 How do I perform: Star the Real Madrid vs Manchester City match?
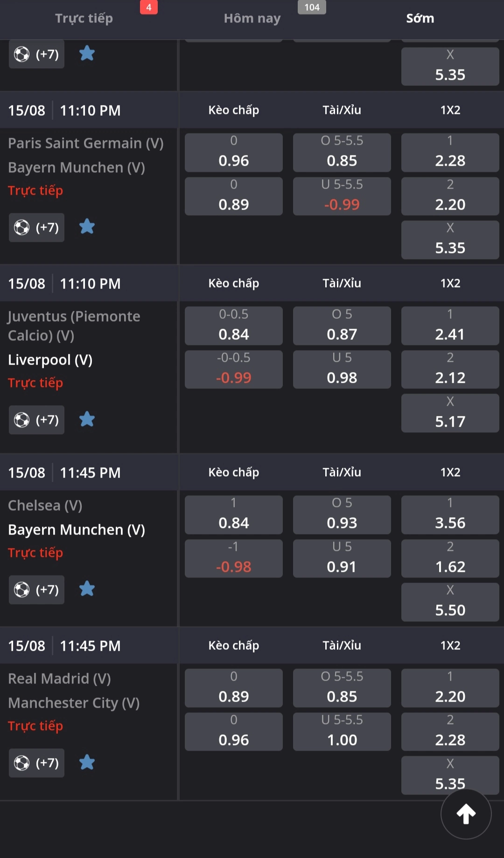(x=87, y=763)
